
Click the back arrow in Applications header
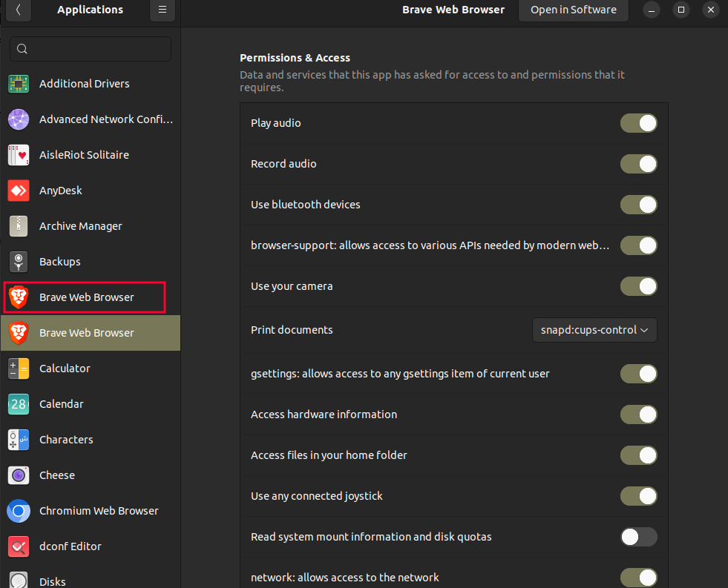(x=19, y=10)
